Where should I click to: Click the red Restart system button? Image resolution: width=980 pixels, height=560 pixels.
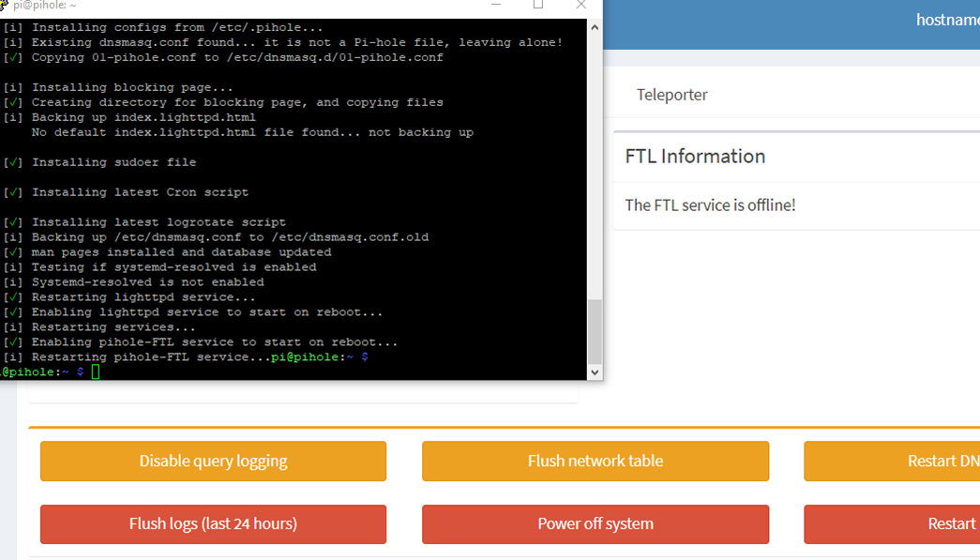pyautogui.click(x=892, y=523)
